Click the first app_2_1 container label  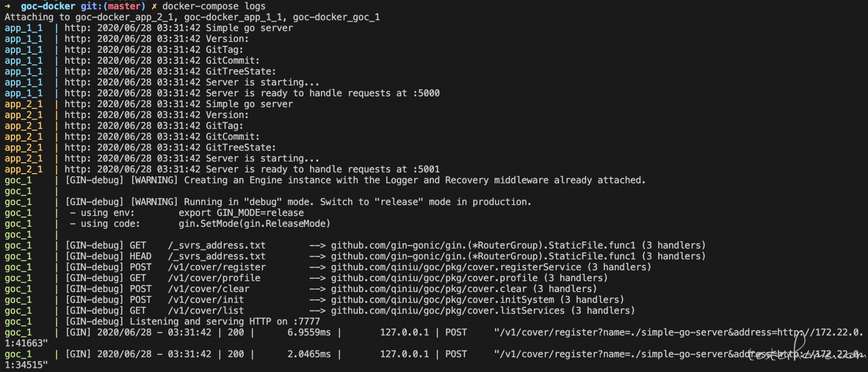(x=24, y=104)
